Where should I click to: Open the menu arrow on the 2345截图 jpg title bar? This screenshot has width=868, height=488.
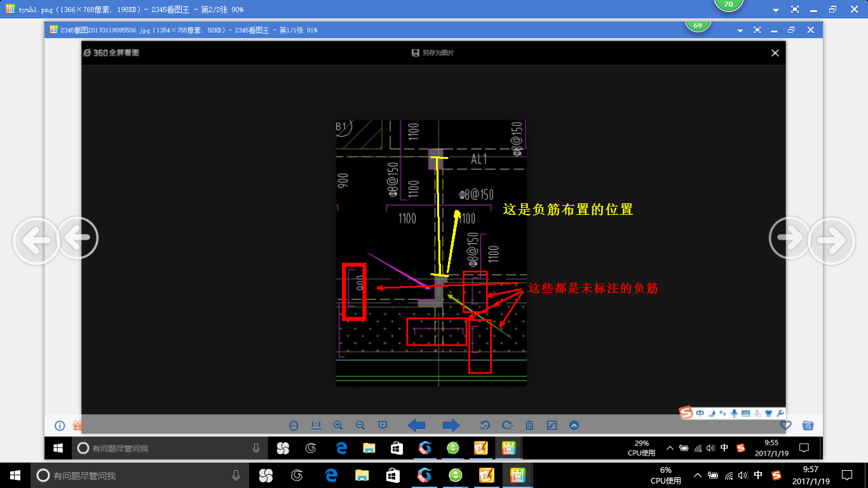click(740, 30)
